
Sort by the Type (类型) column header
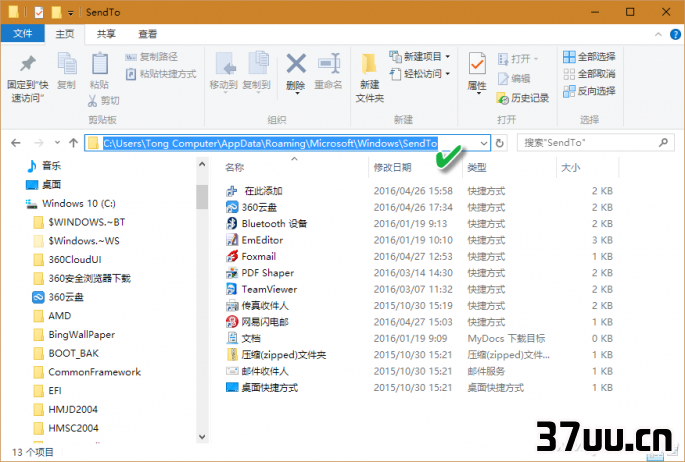pyautogui.click(x=477, y=167)
